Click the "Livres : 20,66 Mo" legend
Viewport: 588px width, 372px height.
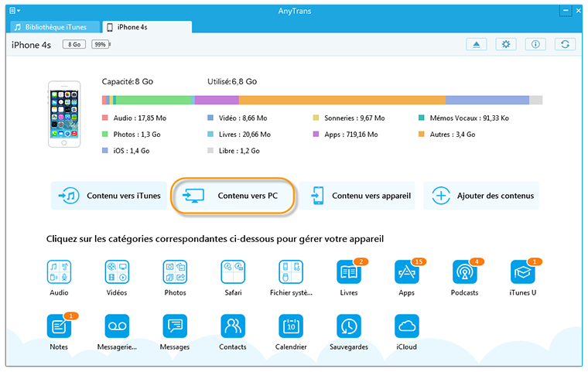(x=239, y=135)
